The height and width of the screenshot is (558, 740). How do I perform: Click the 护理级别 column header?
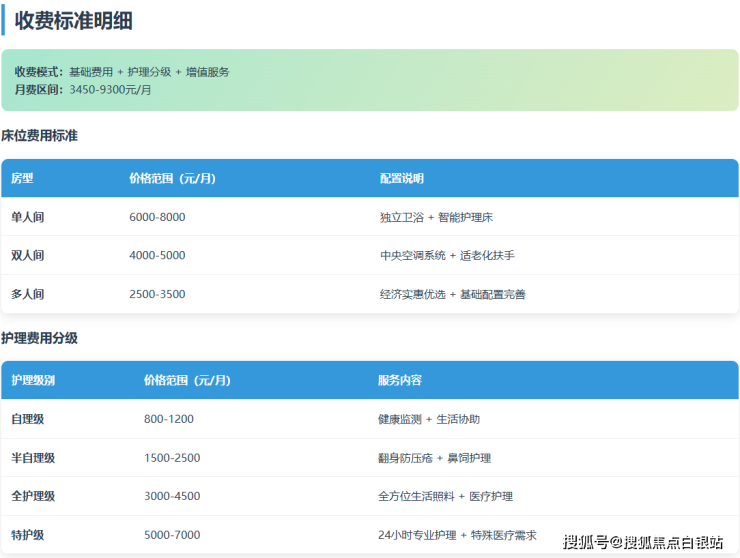point(33,381)
